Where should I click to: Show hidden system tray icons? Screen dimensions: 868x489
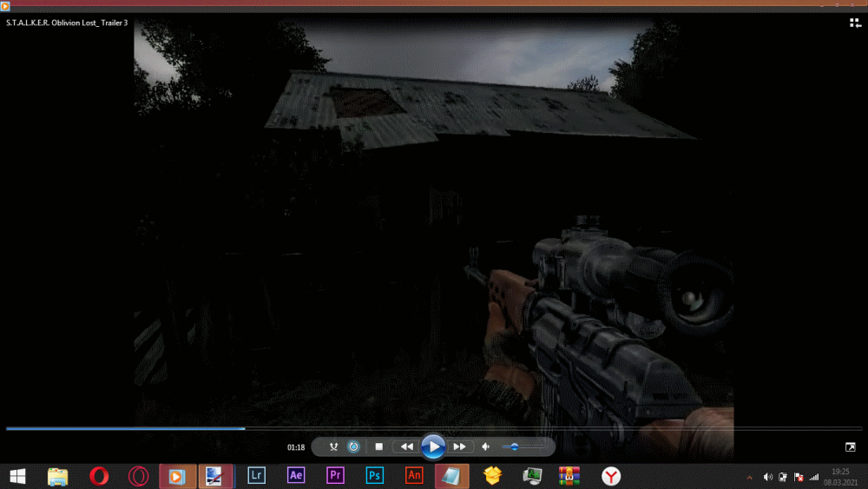[x=750, y=478]
